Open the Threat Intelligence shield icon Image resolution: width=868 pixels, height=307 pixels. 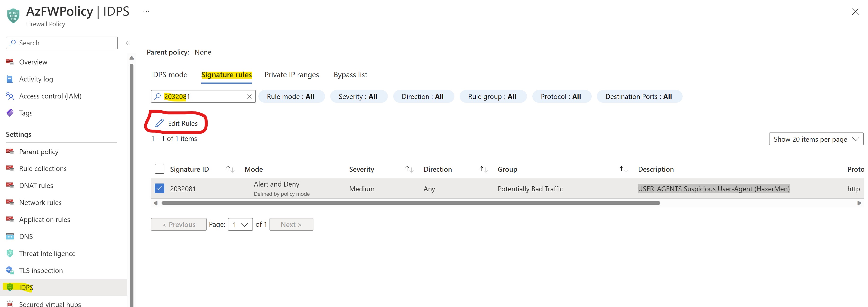pos(10,253)
